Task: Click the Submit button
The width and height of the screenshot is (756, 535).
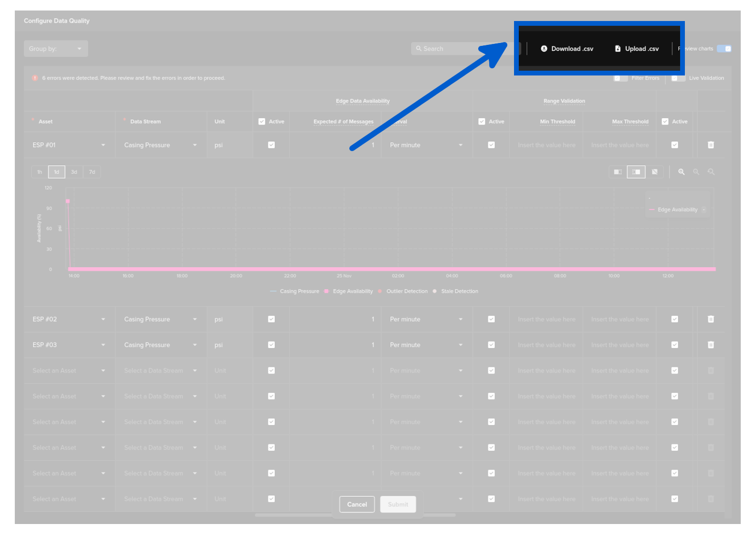Action: click(x=398, y=504)
